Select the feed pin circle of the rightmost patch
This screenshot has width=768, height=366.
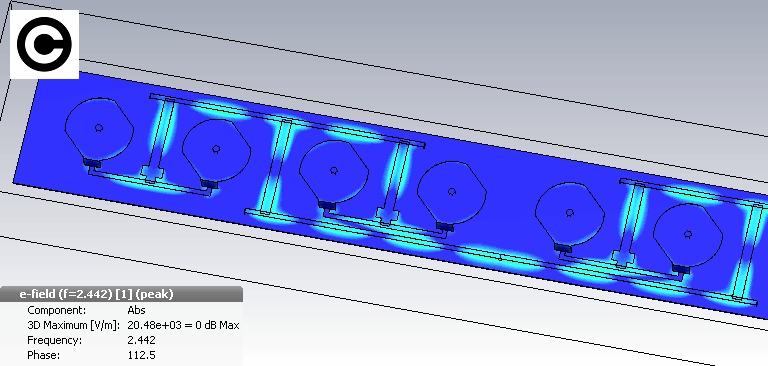point(688,234)
